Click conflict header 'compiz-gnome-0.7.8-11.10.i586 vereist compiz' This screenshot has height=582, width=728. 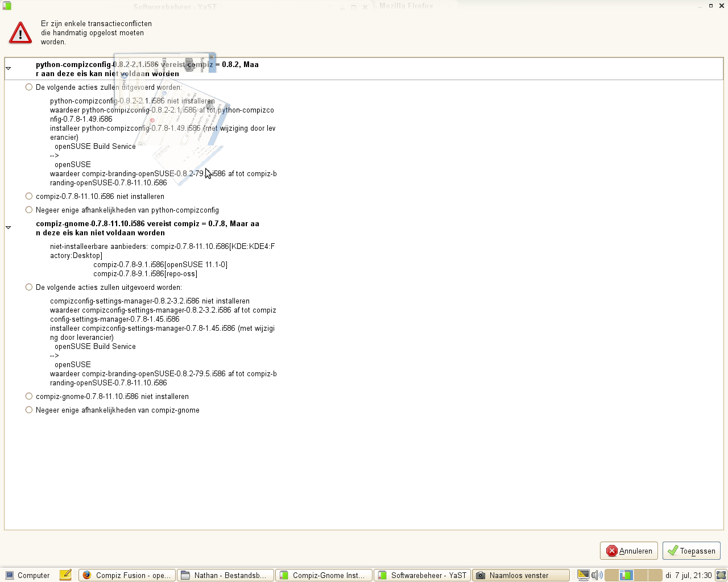click(147, 228)
